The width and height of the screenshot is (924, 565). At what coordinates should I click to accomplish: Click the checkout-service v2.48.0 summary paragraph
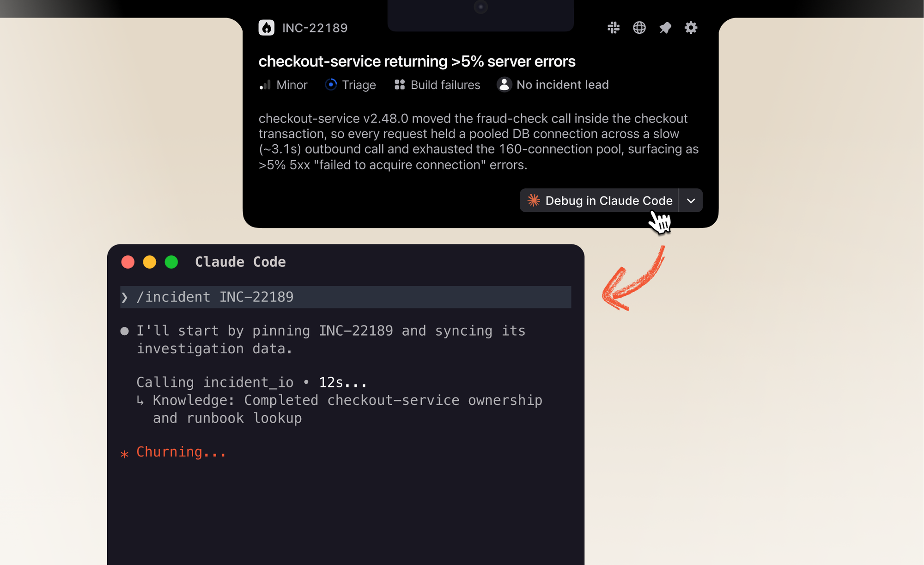[x=479, y=141]
